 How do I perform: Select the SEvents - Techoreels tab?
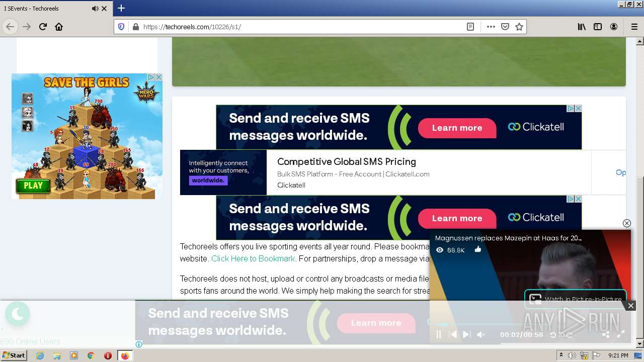click(x=56, y=9)
